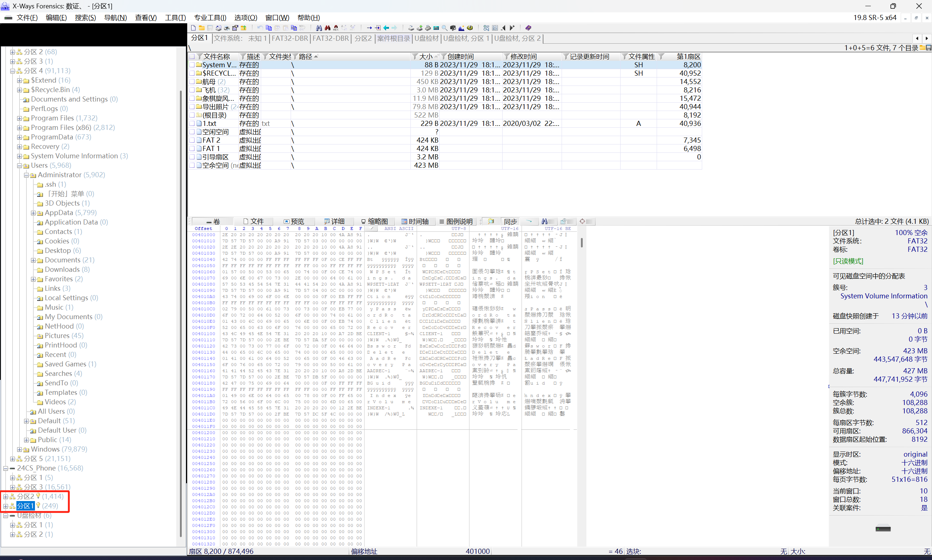Viewport: 932px width, 560px height.
Task: Click the Create New File toolbar icon
Action: pyautogui.click(x=193, y=28)
